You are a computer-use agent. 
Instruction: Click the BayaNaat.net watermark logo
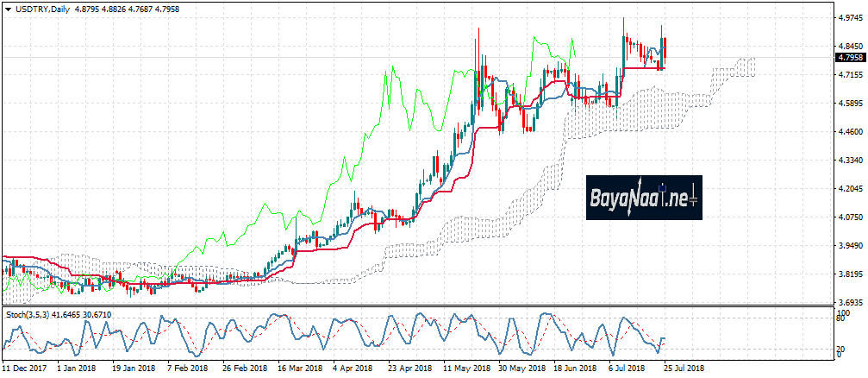pos(644,198)
